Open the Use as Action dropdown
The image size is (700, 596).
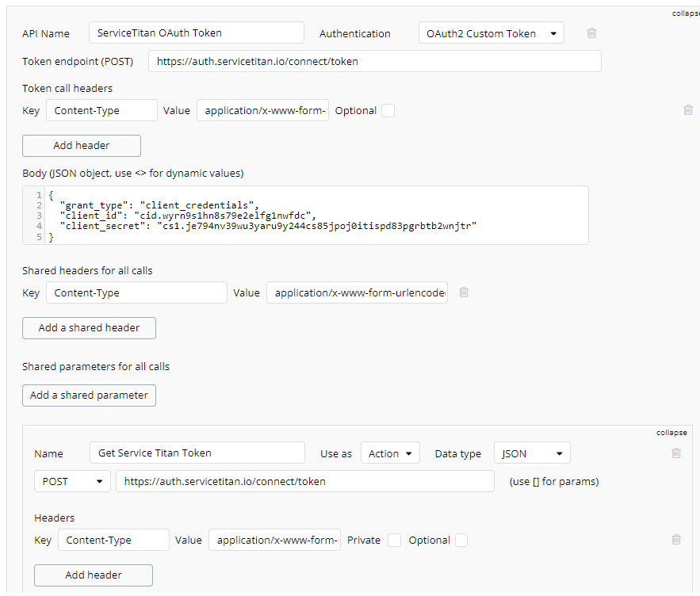[x=390, y=453]
